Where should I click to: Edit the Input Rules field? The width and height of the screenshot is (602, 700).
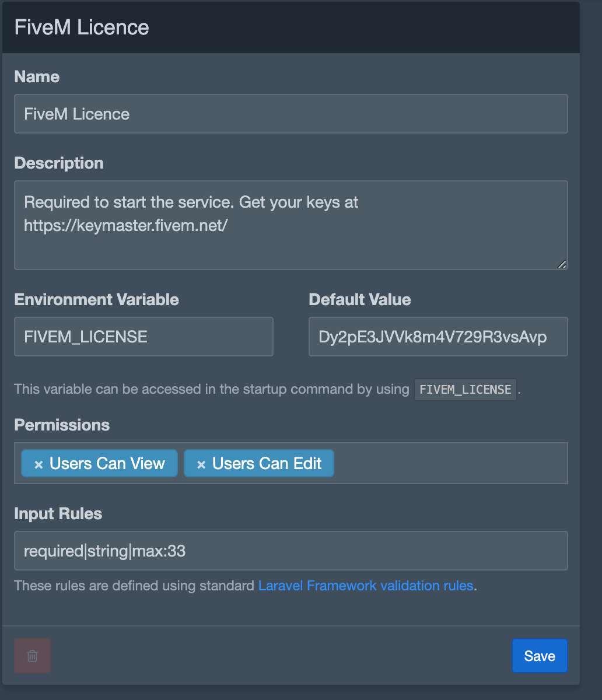click(290, 551)
